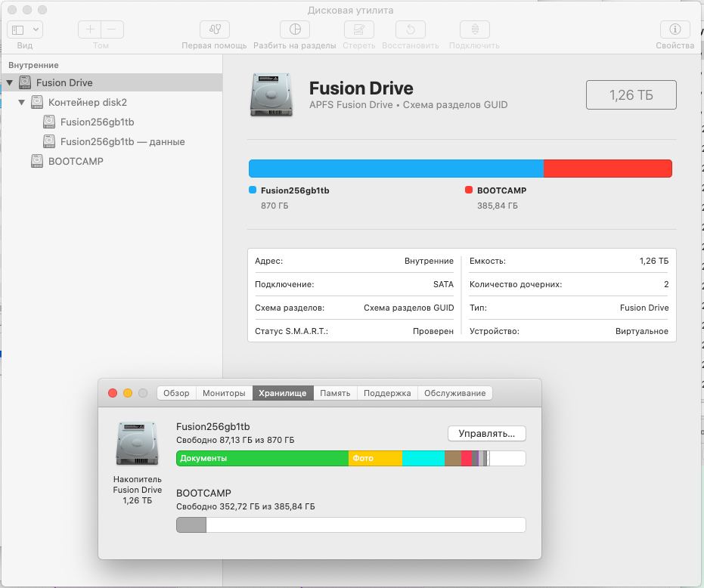Switch to the Обзор tab
This screenshot has width=704, height=588.
click(x=176, y=393)
